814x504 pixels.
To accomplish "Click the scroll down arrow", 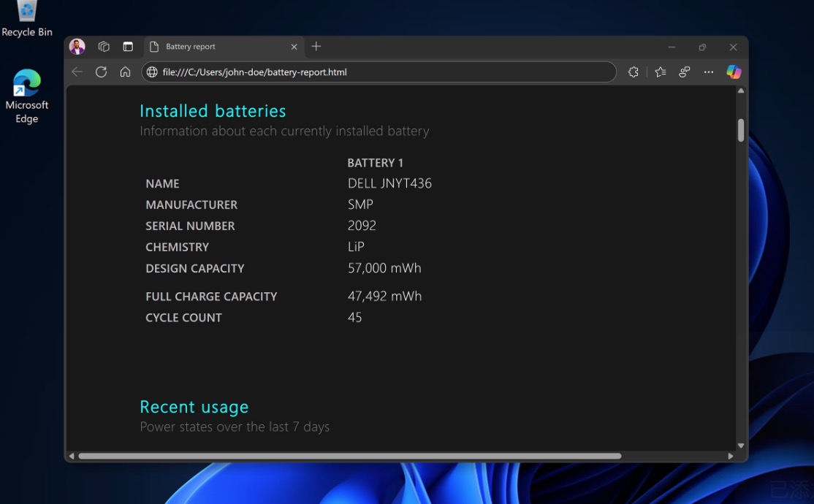I will click(x=741, y=446).
